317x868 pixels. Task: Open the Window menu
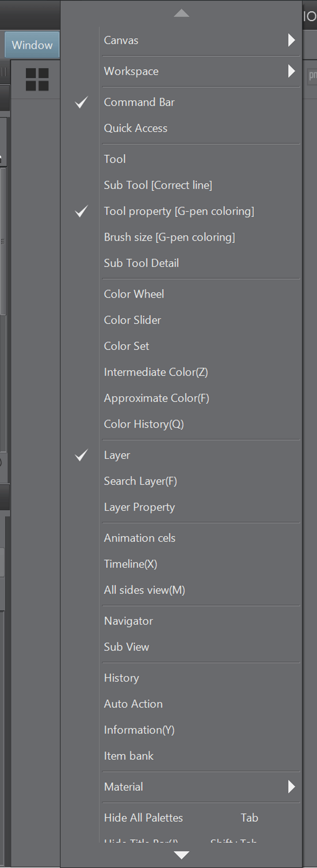[x=32, y=45]
